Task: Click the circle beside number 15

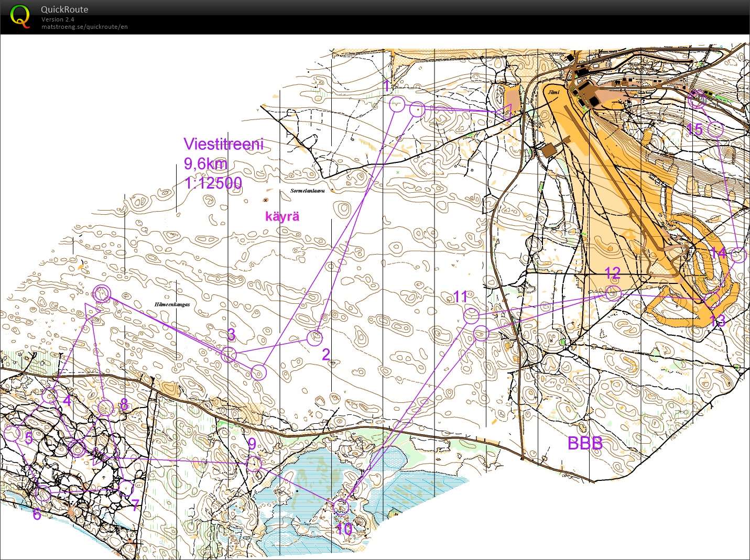Action: (x=715, y=129)
